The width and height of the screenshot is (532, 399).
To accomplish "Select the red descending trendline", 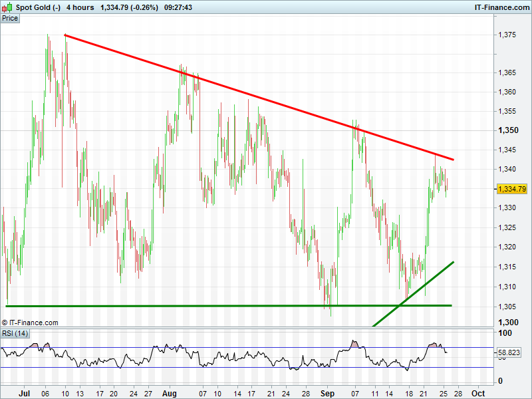I will 259,97.
